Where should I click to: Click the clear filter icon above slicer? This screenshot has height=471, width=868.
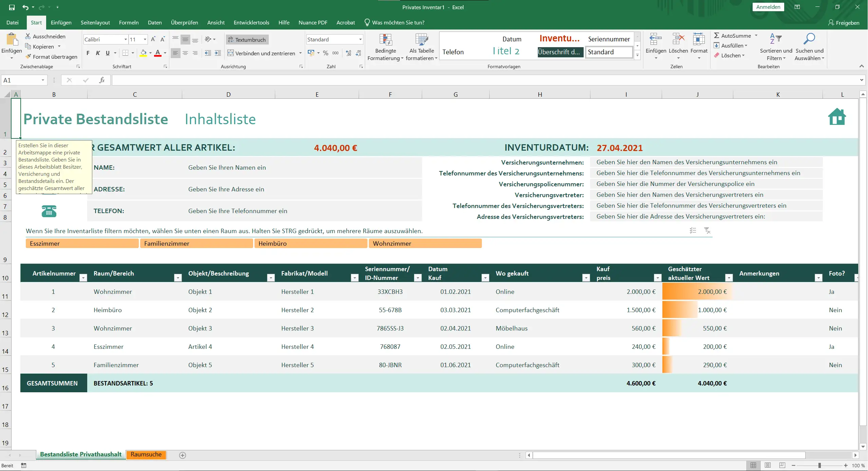pos(707,231)
